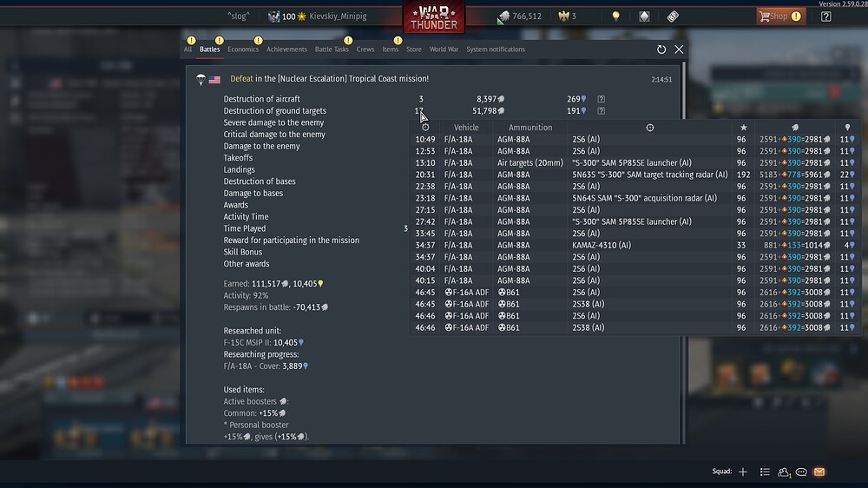Open player profile Kievskiy_Minipig
The image size is (868, 488).
(x=338, y=16)
